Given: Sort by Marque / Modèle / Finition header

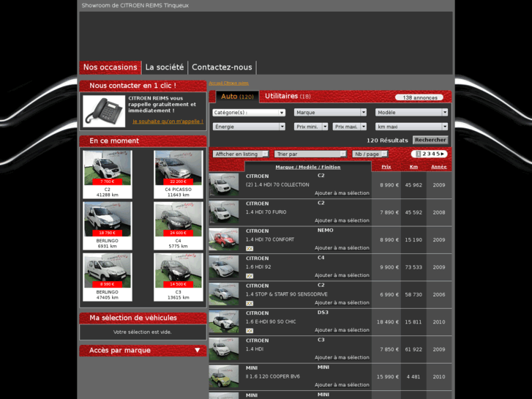Looking at the screenshot, I should pos(308,167).
